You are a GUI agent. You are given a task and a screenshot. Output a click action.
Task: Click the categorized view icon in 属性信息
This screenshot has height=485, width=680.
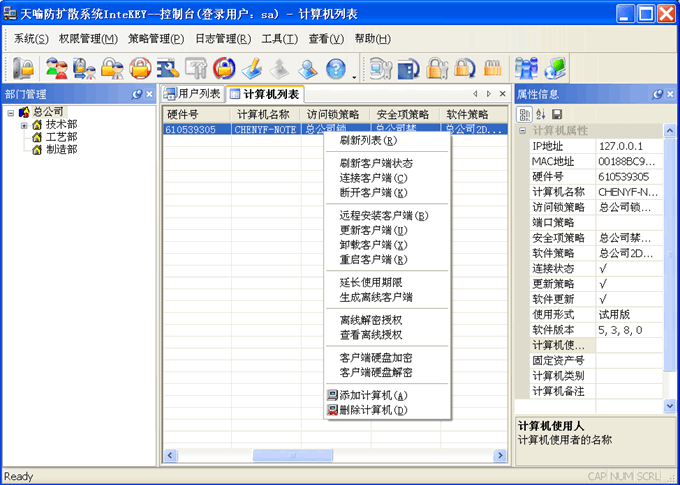[x=525, y=115]
